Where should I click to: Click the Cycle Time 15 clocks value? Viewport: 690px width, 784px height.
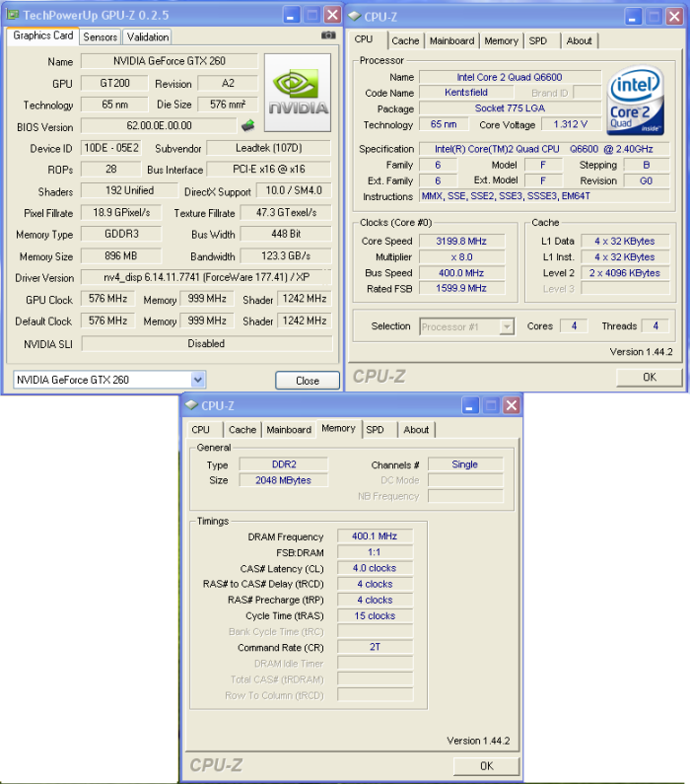pyautogui.click(x=375, y=616)
